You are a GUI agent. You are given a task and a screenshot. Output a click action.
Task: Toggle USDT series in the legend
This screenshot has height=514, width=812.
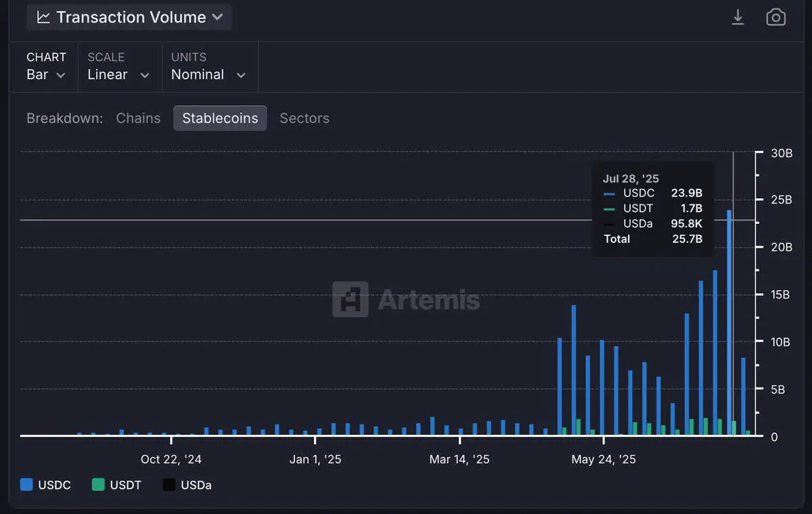116,485
